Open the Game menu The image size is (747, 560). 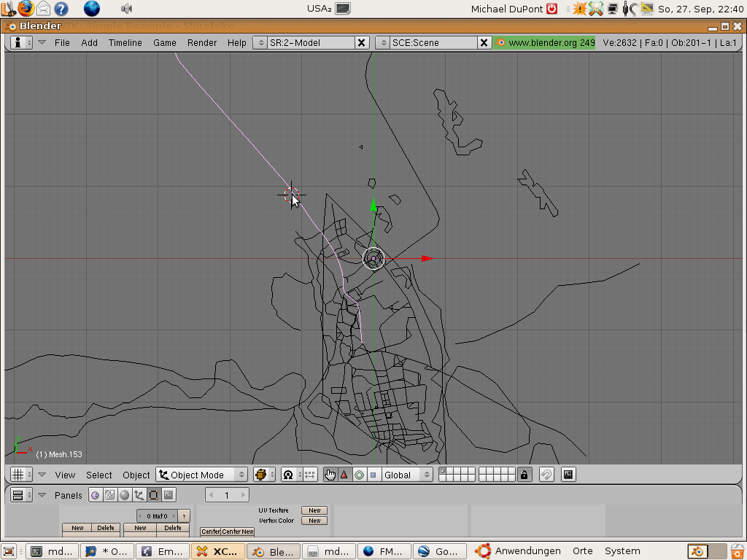(164, 43)
